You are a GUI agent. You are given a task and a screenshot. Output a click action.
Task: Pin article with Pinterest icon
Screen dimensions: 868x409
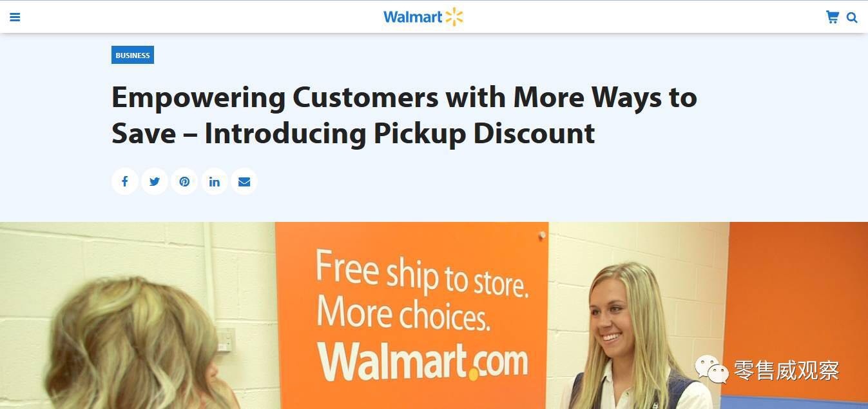[x=184, y=181]
